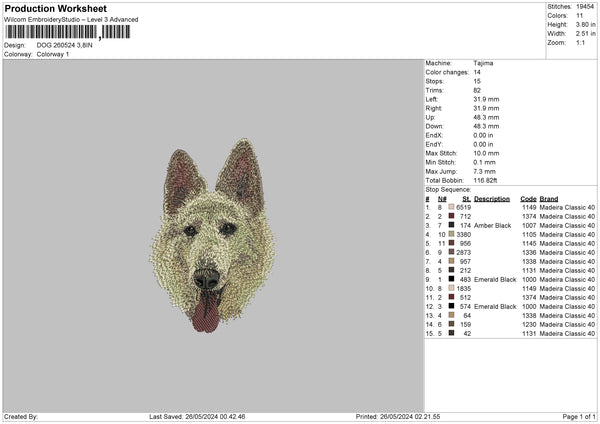Click the Machine value Tajima
Image resolution: width=600 pixels, height=424 pixels.
[484, 63]
